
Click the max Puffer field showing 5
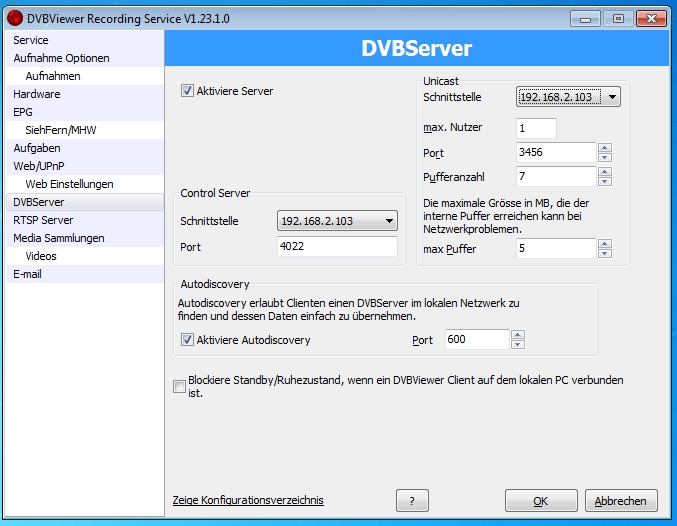point(556,248)
